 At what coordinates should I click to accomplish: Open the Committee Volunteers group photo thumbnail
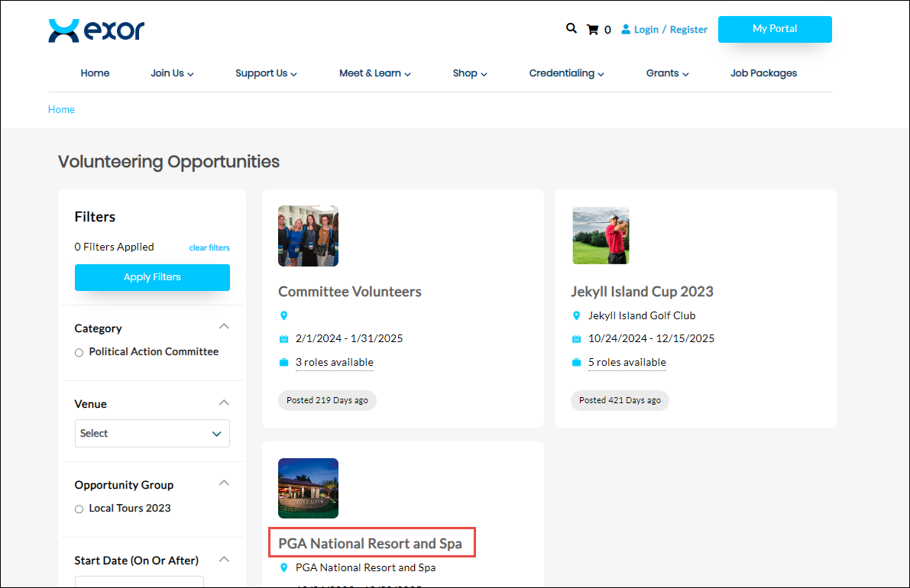(x=308, y=235)
